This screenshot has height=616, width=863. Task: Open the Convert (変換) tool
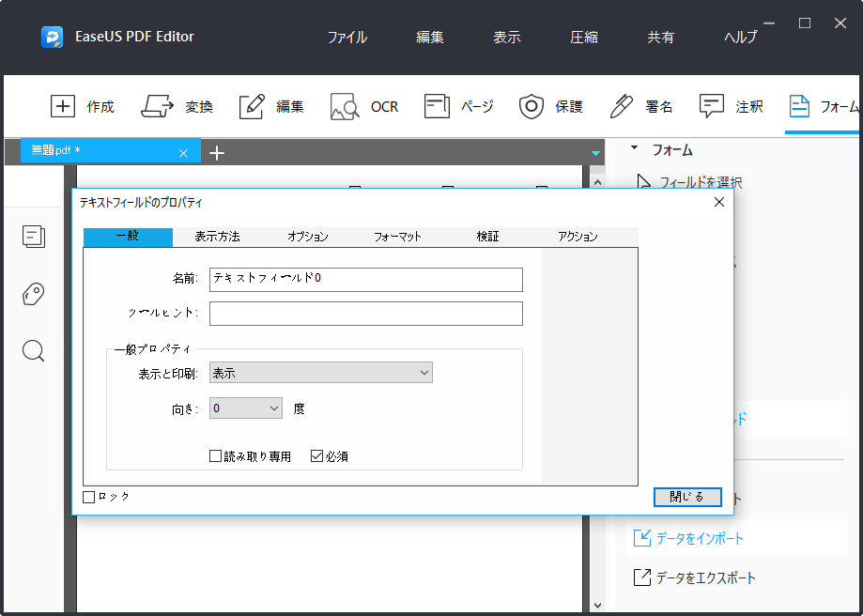pyautogui.click(x=160, y=106)
